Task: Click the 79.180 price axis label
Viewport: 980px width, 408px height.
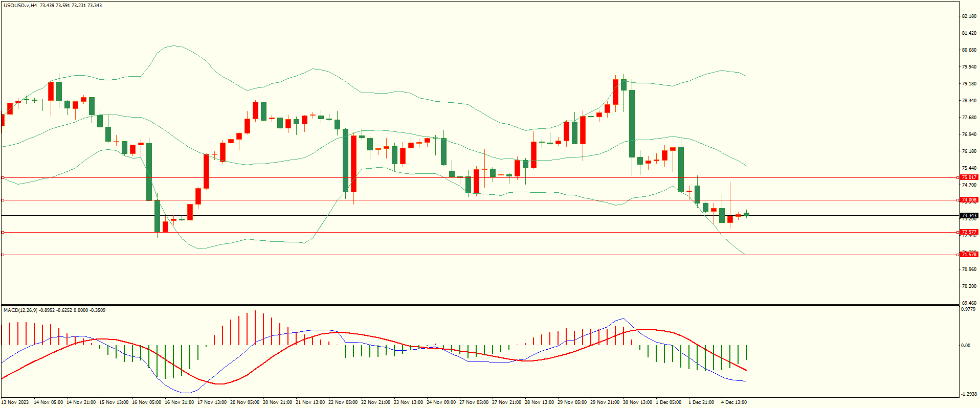Action: (969, 84)
